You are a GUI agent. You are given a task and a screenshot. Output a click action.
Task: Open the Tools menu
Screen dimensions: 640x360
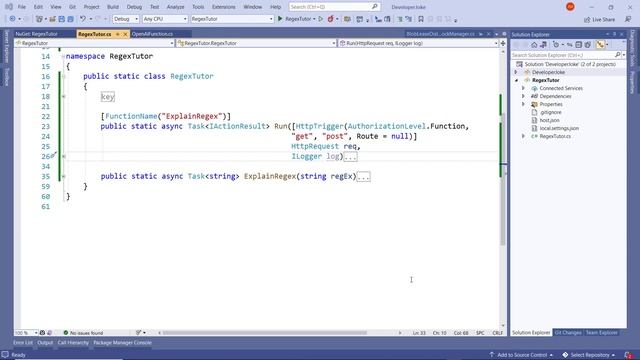click(x=198, y=7)
